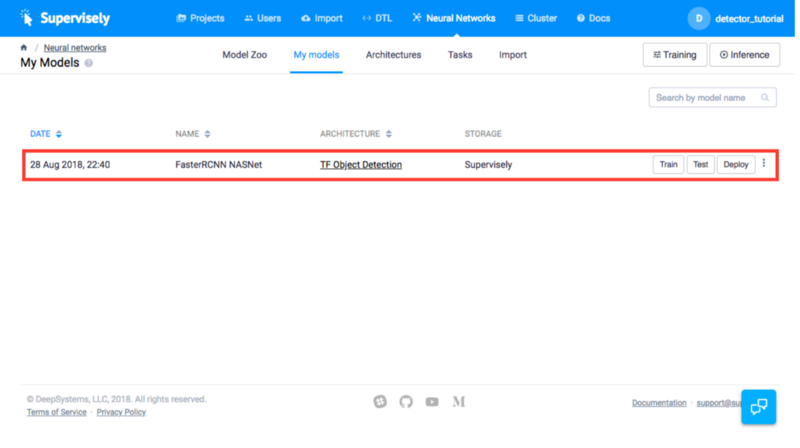Click the Deploy button in model row

coord(736,164)
